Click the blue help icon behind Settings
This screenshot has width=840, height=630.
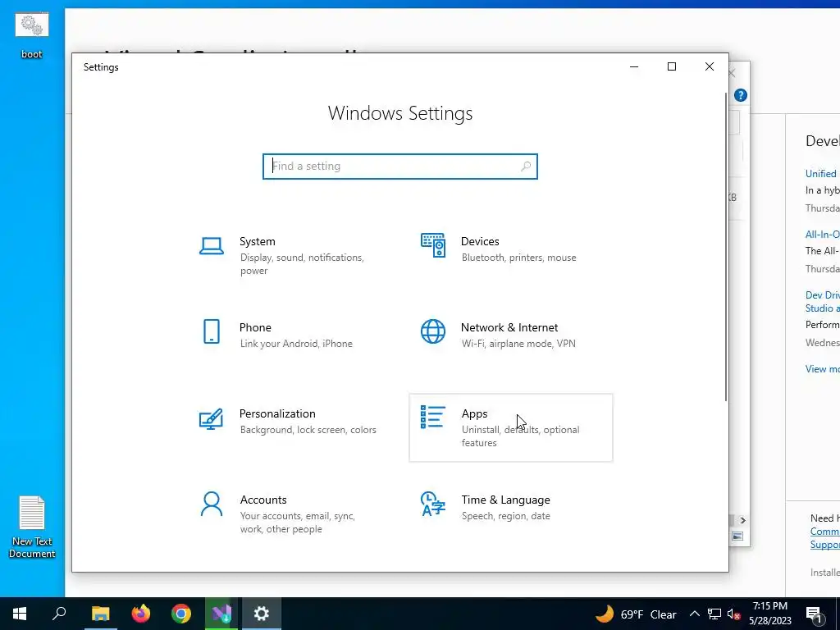(x=741, y=95)
